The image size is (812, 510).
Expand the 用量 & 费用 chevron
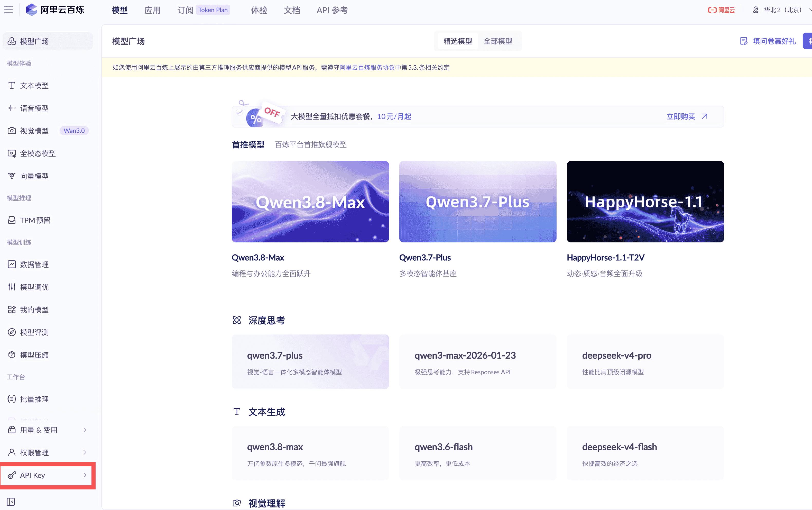(x=85, y=430)
